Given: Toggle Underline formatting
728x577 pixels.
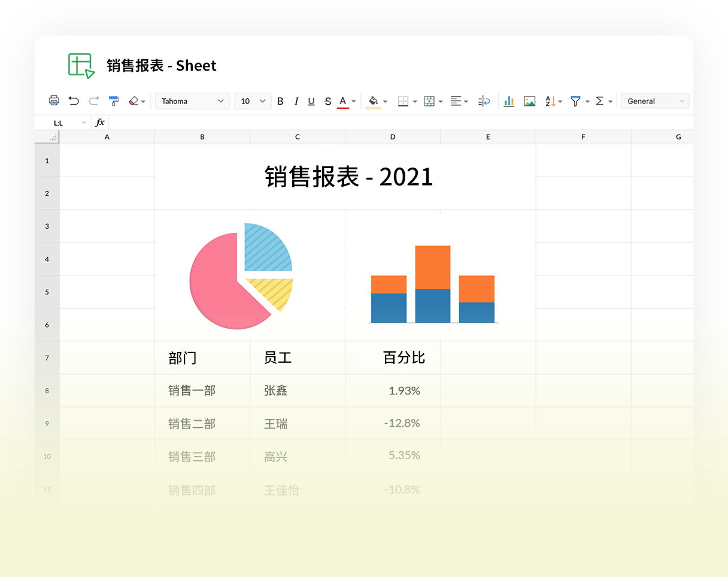Looking at the screenshot, I should 311,101.
